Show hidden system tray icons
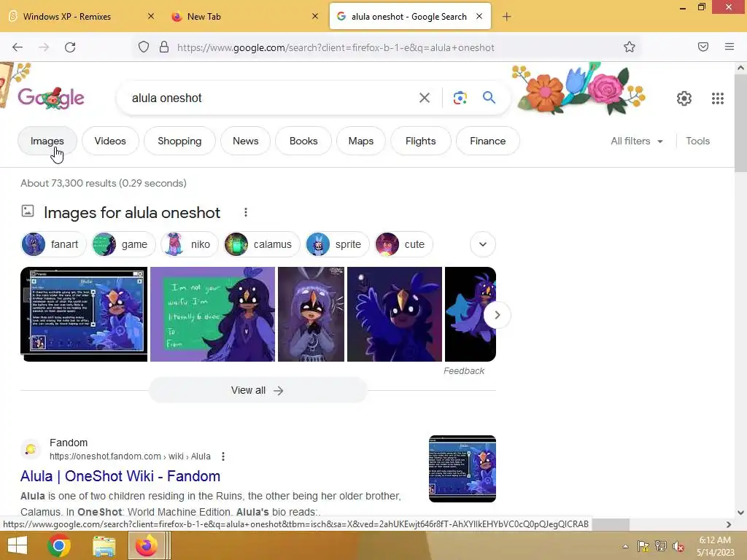 (625, 546)
